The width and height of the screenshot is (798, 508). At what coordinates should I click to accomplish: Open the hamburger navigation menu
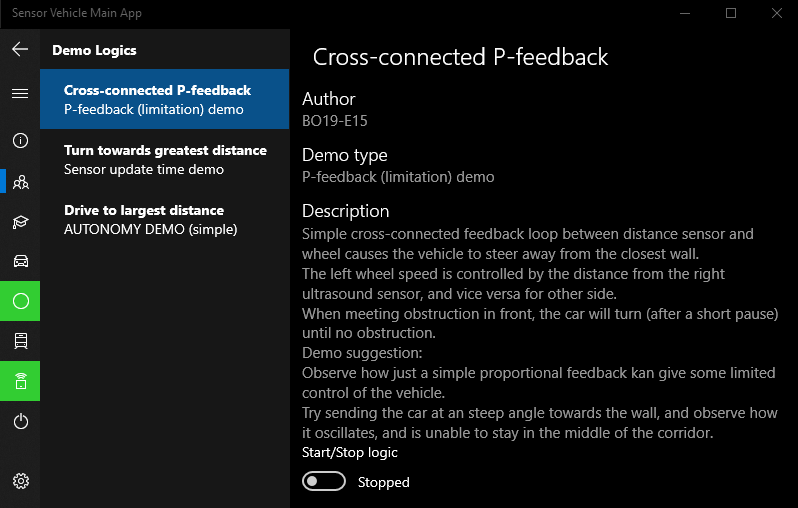click(20, 93)
